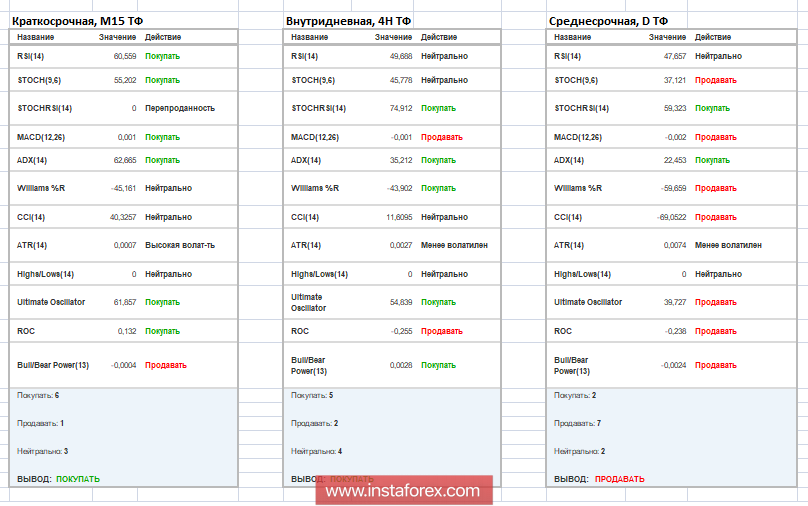
Task: Click the "Значение" header in 4H table
Action: coord(394,37)
